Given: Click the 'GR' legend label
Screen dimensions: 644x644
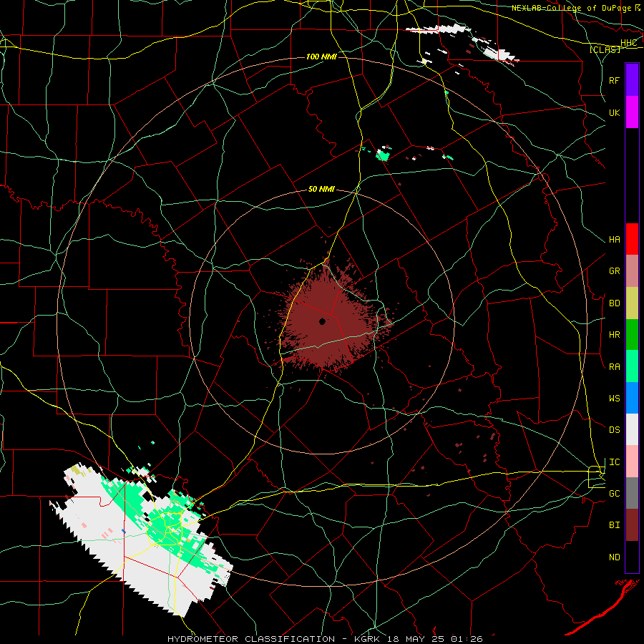Looking at the screenshot, I should 614,271.
